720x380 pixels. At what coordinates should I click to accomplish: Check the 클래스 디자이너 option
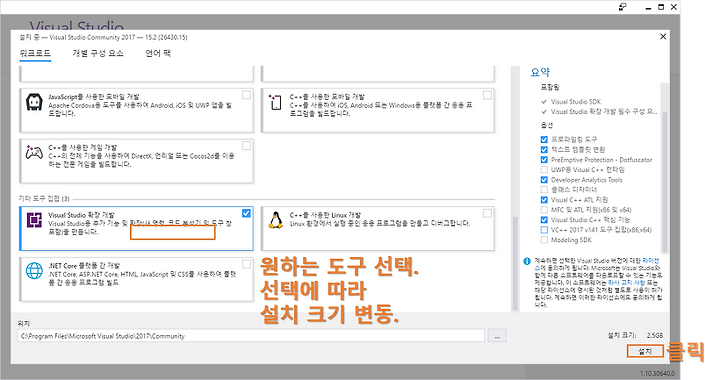(544, 190)
